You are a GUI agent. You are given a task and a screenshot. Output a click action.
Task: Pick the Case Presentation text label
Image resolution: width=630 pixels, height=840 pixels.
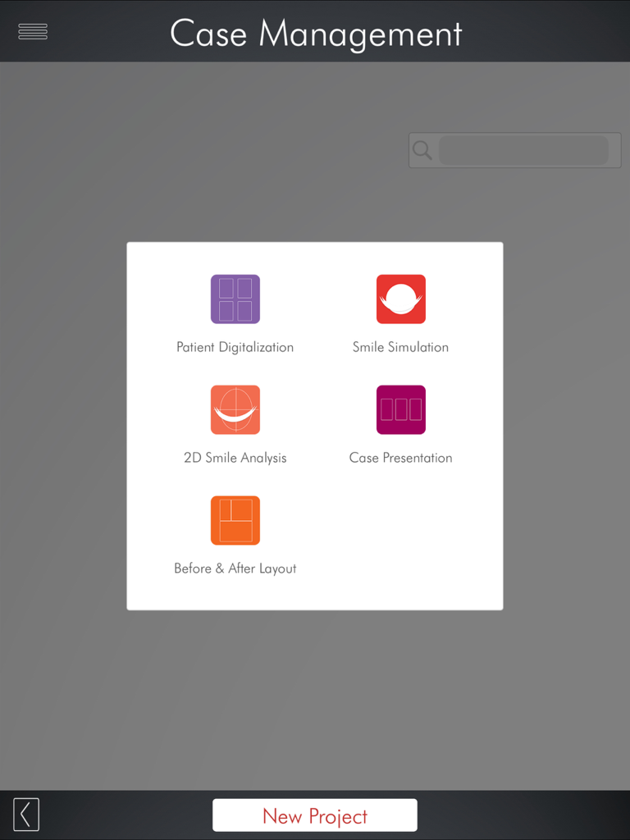pyautogui.click(x=400, y=458)
